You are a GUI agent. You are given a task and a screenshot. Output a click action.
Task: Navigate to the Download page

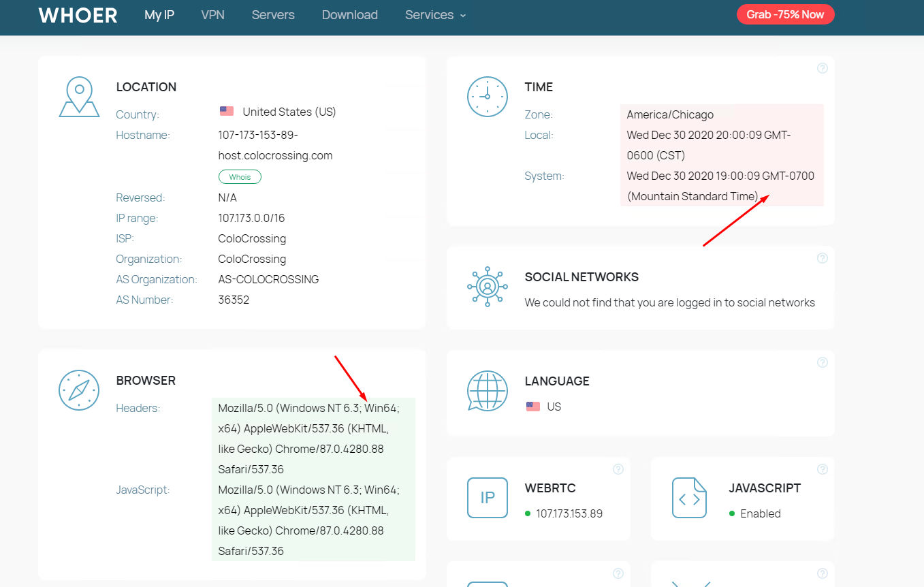[349, 15]
